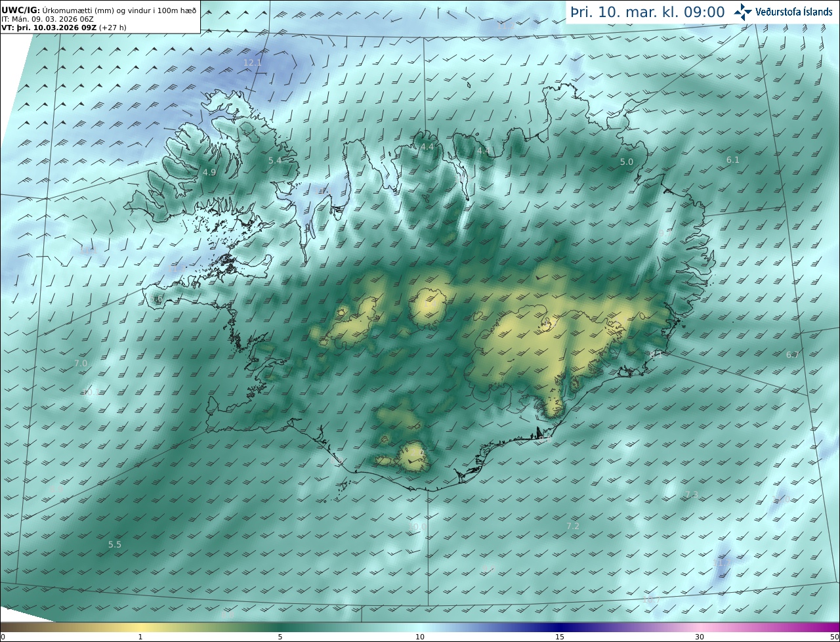Click the 5.4 value label on map
840x642 pixels.
point(275,161)
